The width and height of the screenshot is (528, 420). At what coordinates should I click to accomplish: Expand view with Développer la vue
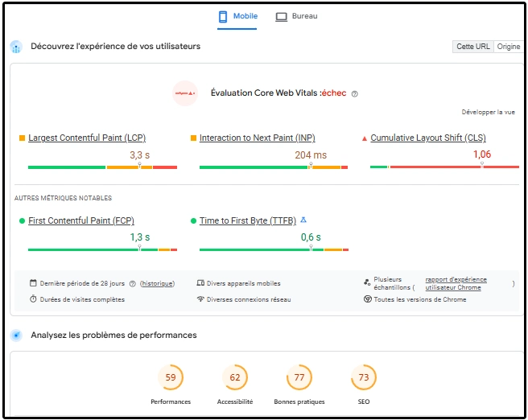pos(488,113)
